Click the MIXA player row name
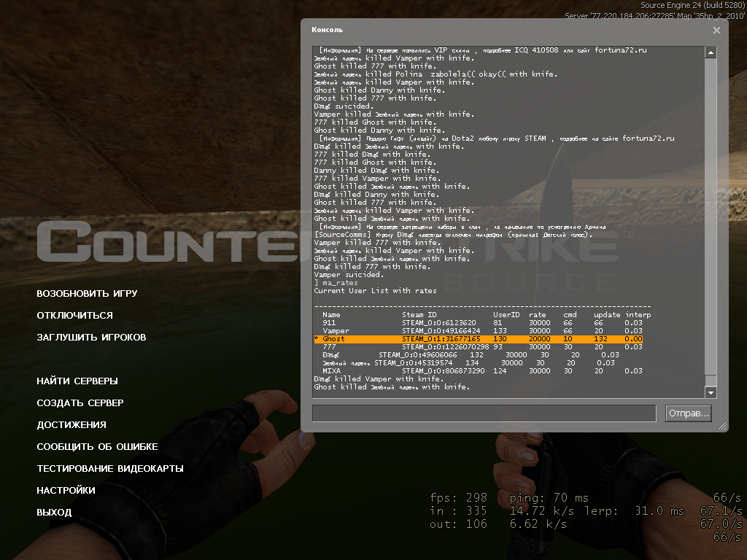The height and width of the screenshot is (560, 747). 332,371
